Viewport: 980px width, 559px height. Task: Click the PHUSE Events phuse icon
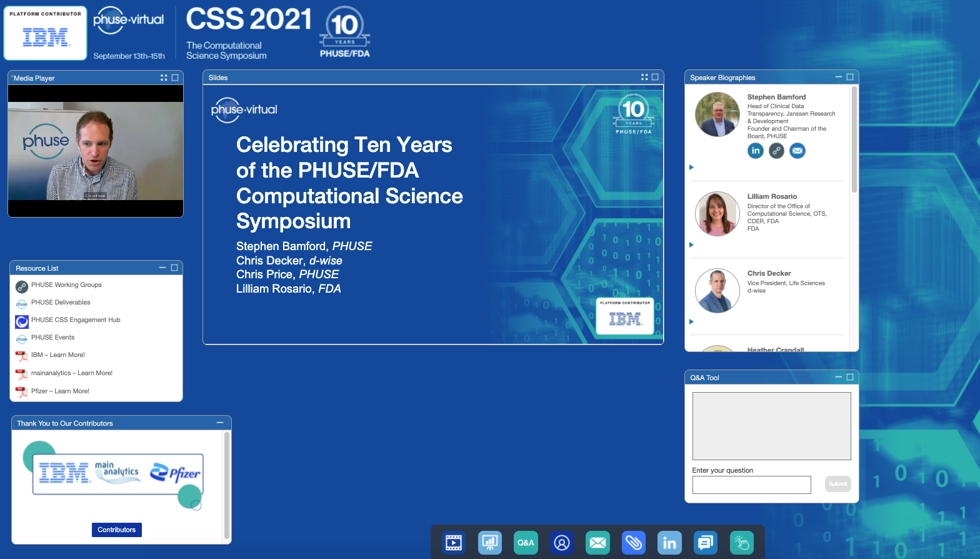22,339
